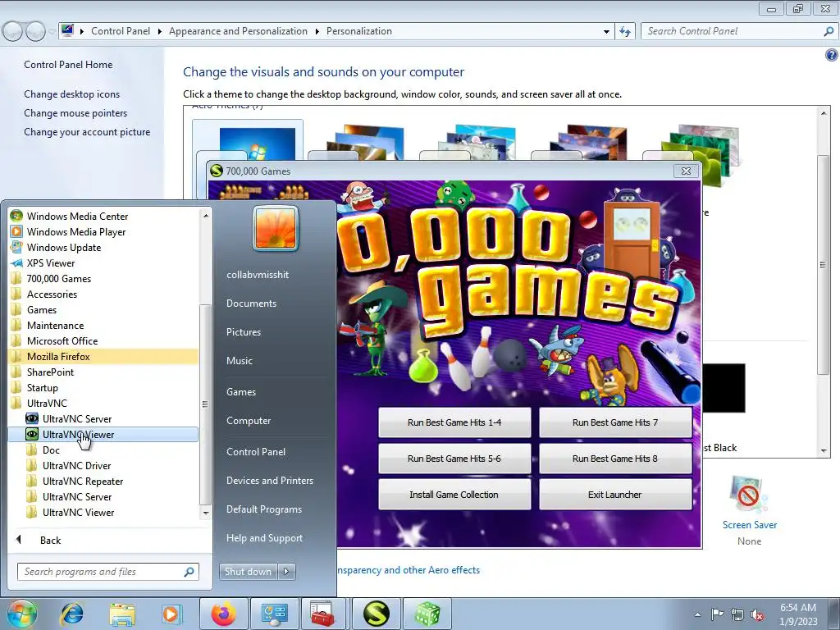Open the clock showing 6:54 AM
840x630 pixels.
(x=798, y=614)
